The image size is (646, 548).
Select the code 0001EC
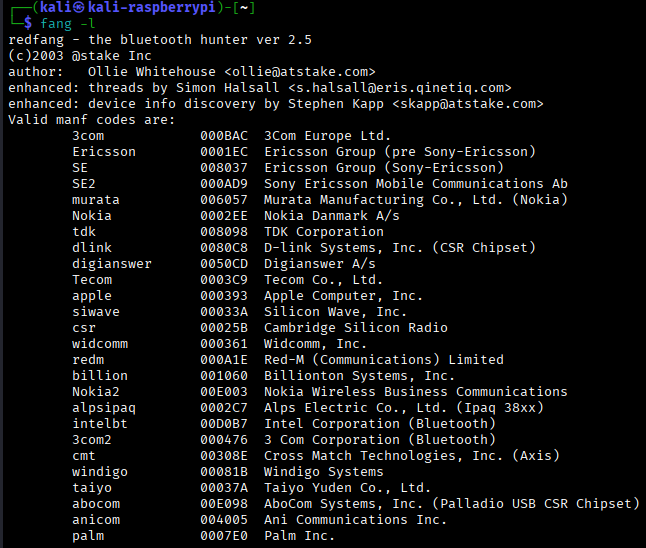[224, 152]
